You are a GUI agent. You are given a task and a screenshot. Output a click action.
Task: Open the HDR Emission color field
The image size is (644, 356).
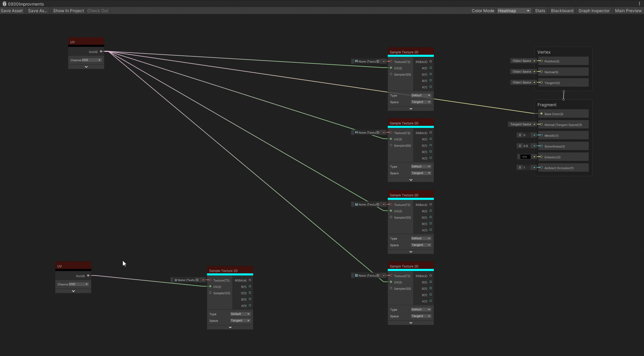coord(524,157)
